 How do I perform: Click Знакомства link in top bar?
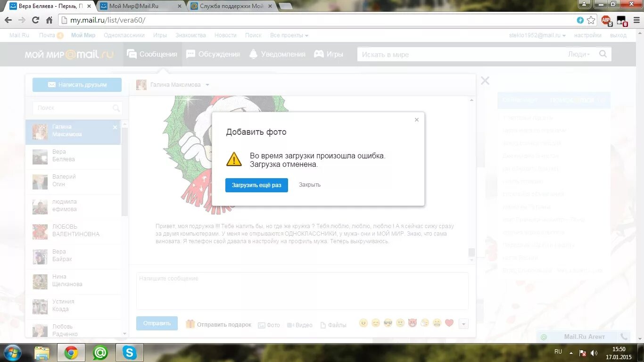tap(190, 35)
